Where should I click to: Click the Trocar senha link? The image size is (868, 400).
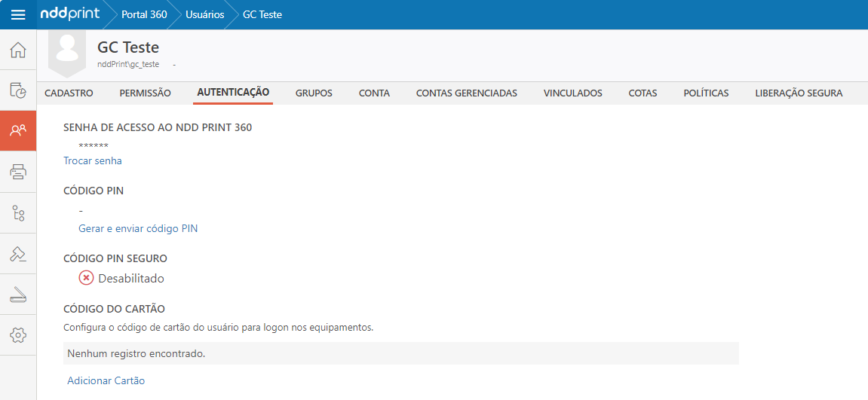(x=93, y=160)
